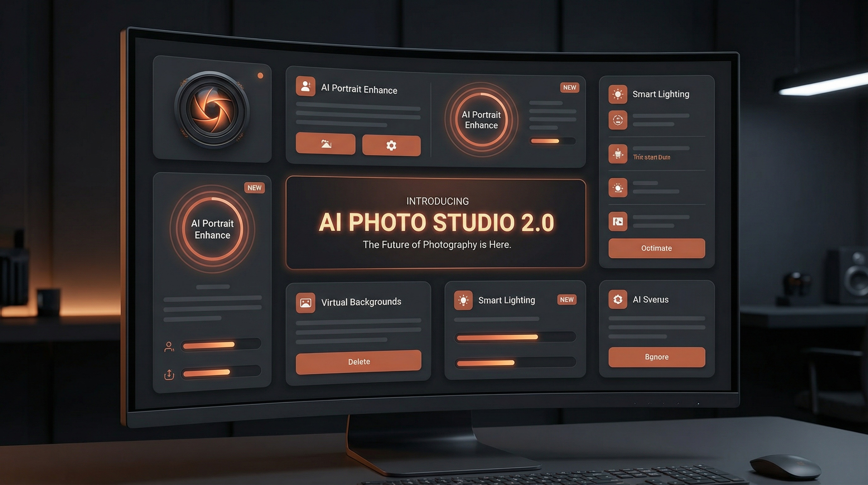
Task: Click the robot icon beside Trik stan Dutn
Action: pos(618,154)
